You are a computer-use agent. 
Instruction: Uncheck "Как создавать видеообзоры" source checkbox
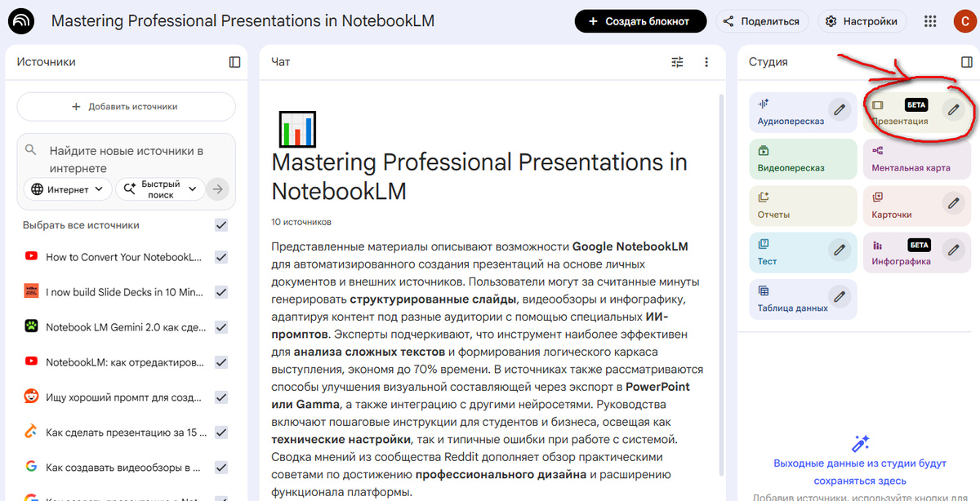coord(220,468)
